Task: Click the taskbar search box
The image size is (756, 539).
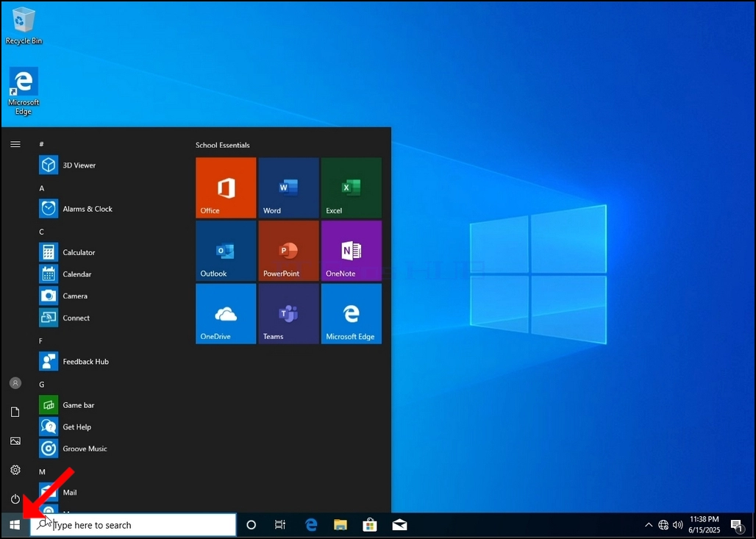Action: (x=133, y=525)
